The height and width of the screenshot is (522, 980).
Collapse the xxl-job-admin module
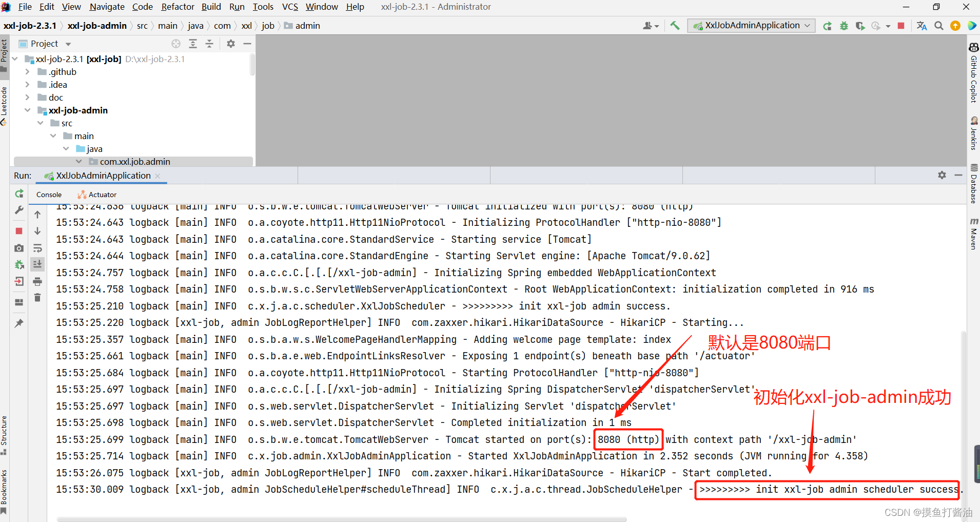coord(27,110)
